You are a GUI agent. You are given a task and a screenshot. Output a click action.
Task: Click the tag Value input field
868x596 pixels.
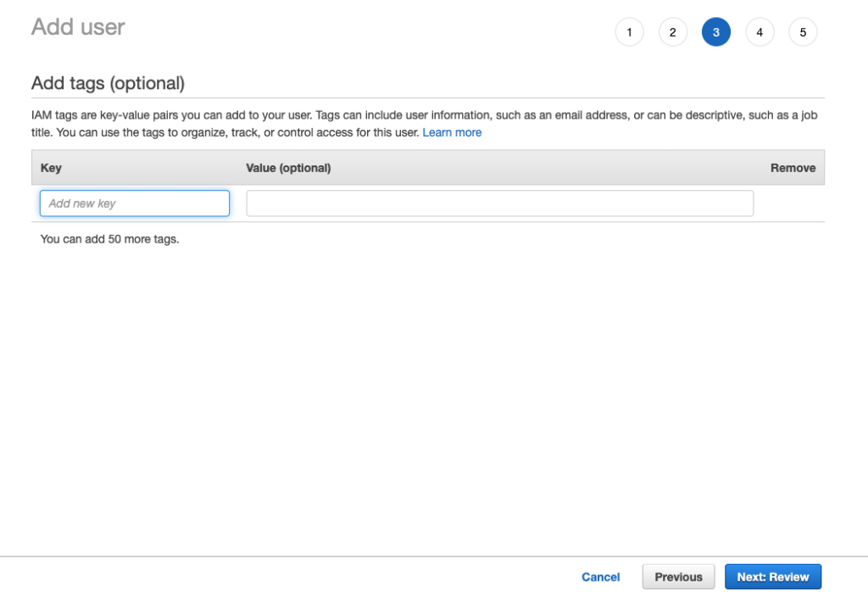click(x=500, y=203)
